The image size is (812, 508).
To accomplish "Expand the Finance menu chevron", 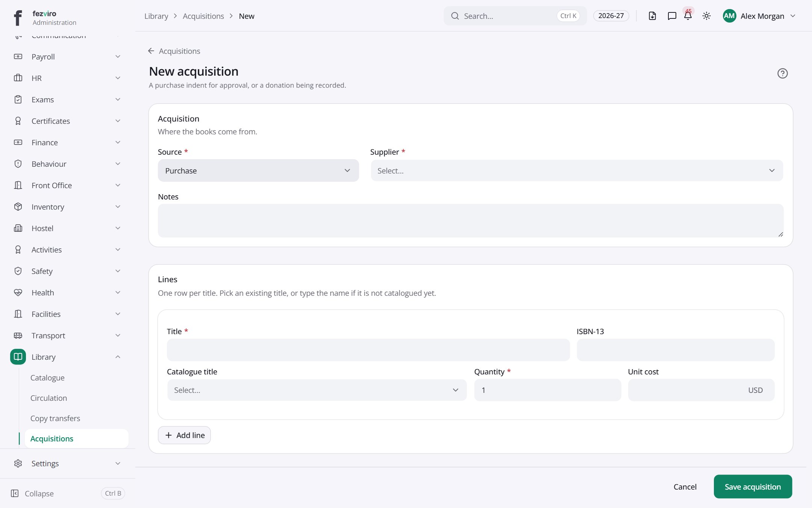I will pos(118,142).
